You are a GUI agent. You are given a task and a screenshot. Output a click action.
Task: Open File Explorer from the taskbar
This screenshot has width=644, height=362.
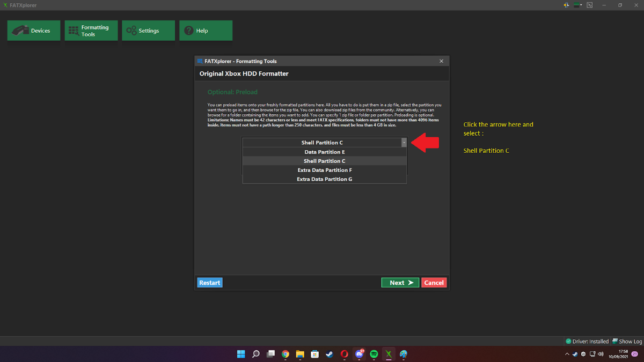click(x=300, y=354)
